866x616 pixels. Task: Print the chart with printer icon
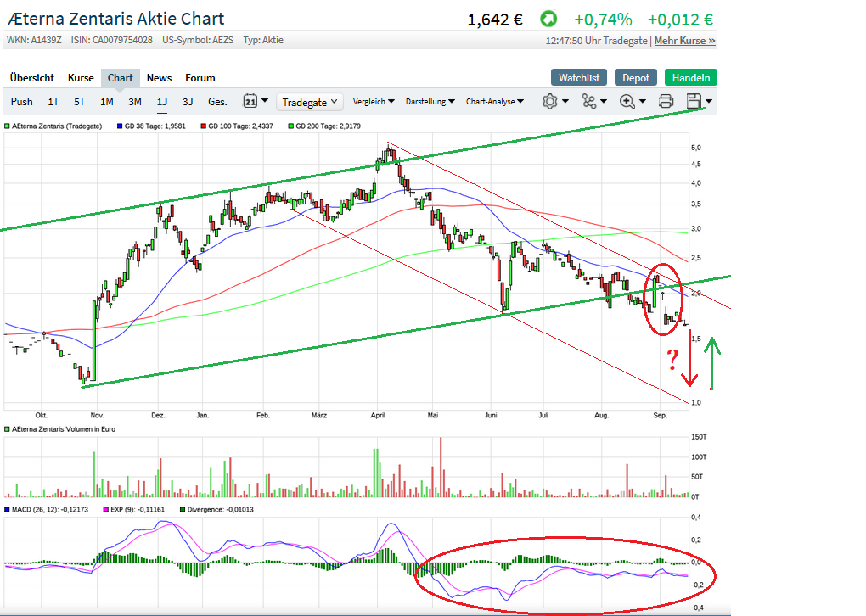point(666,102)
